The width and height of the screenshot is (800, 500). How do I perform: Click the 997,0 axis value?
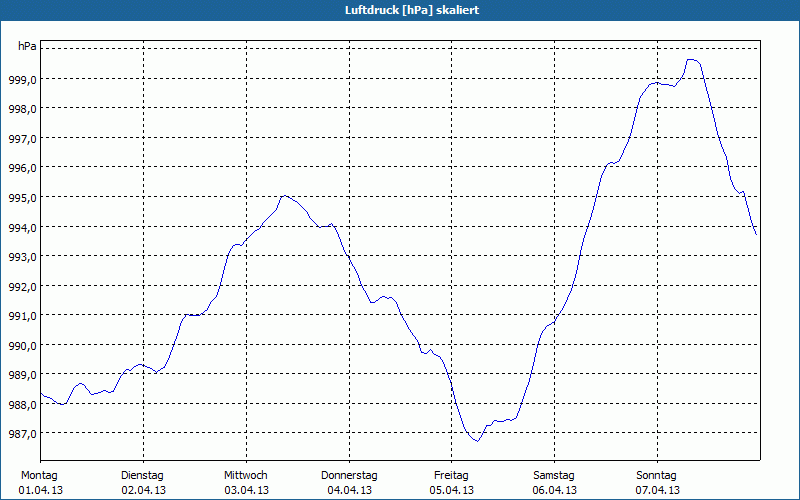click(23, 138)
